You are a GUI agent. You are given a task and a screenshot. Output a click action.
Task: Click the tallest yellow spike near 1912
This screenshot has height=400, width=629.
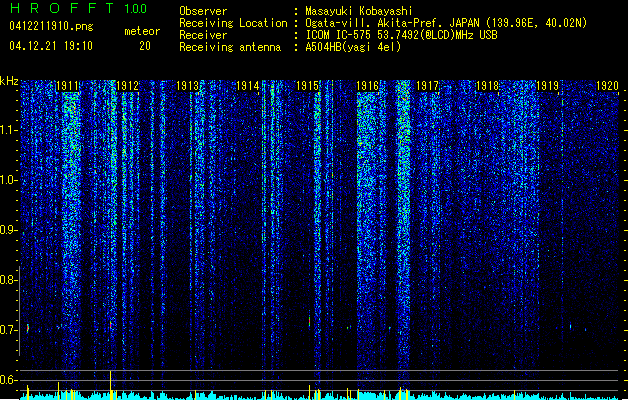(111, 385)
